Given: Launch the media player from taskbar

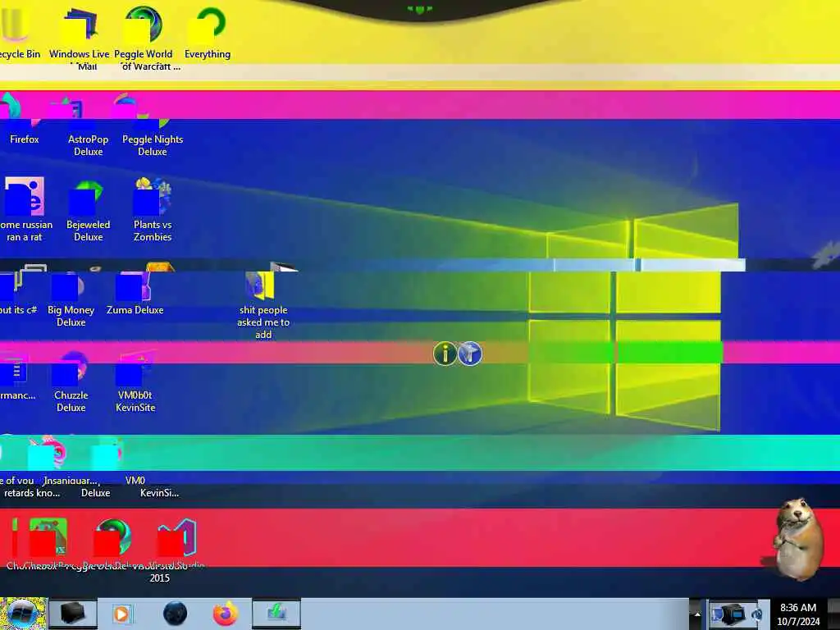Looking at the screenshot, I should tap(121, 614).
